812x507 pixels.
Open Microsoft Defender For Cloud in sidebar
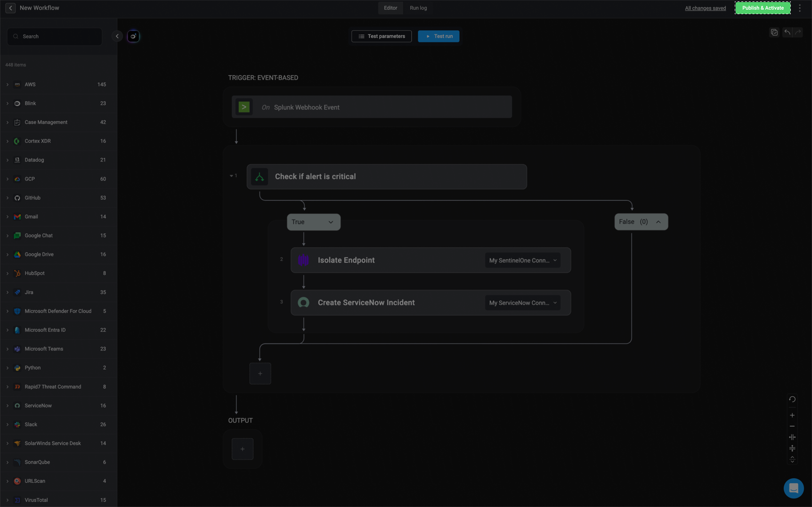[x=58, y=311]
